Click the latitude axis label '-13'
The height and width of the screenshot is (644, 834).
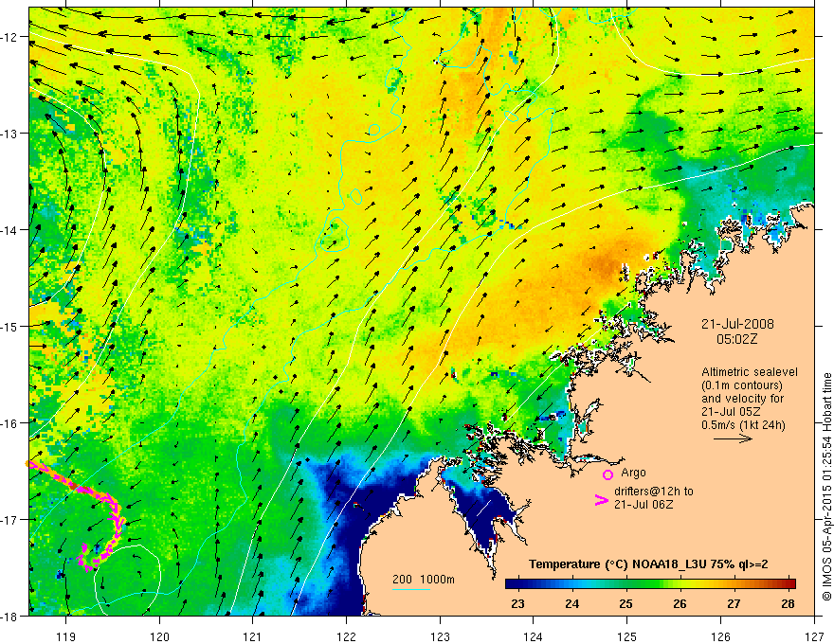coord(10,134)
